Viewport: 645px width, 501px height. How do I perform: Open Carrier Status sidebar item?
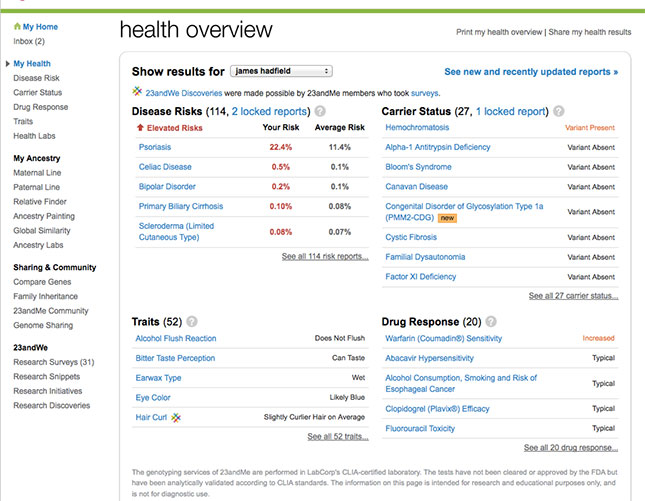37,93
